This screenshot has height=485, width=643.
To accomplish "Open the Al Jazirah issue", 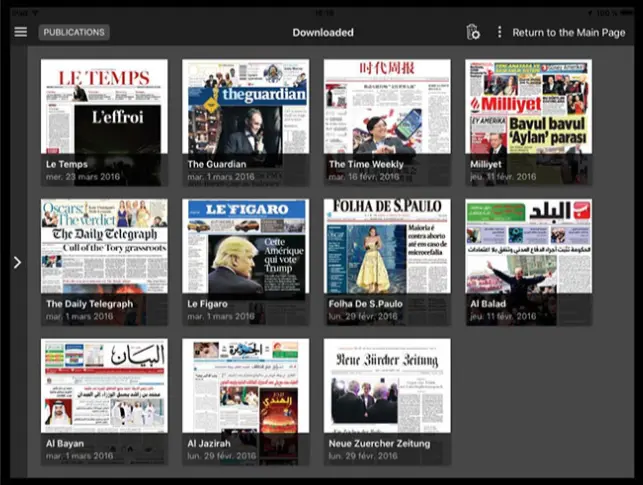I will 246,401.
